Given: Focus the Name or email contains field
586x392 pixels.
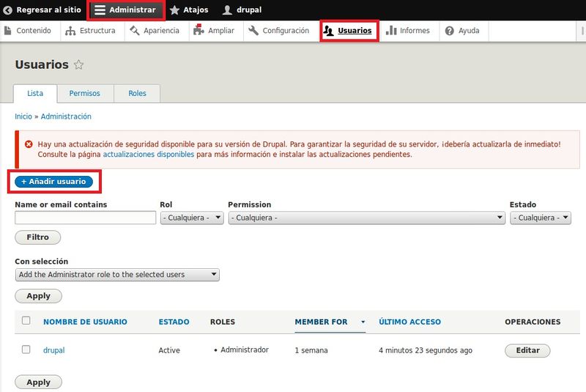Looking at the screenshot, I should [x=85, y=218].
